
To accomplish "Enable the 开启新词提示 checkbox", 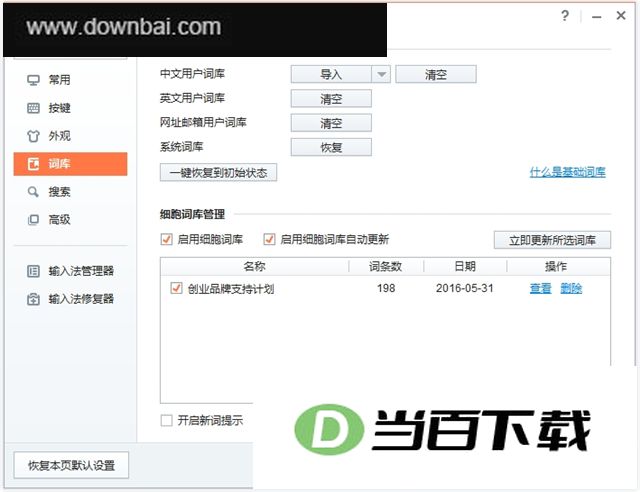I will pyautogui.click(x=167, y=420).
